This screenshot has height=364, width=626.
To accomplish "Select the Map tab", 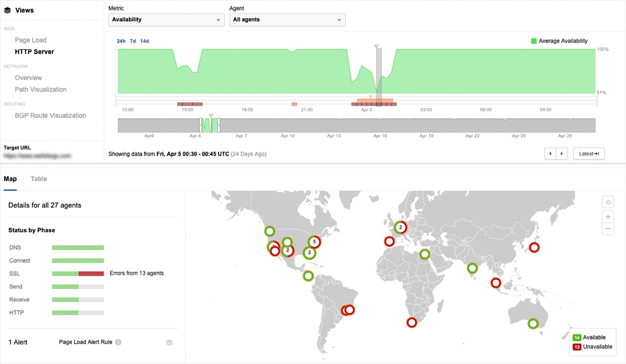I will [x=10, y=179].
